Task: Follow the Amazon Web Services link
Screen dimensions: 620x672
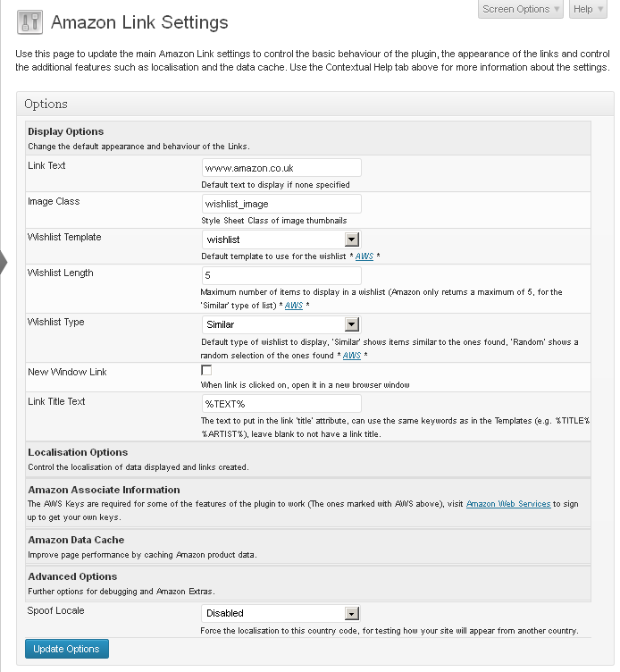Action: [508, 504]
